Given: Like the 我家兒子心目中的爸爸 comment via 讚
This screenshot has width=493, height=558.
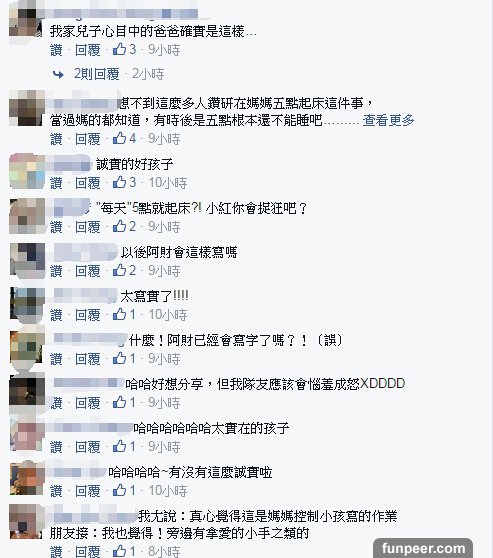Looking at the screenshot, I should coord(56,50).
